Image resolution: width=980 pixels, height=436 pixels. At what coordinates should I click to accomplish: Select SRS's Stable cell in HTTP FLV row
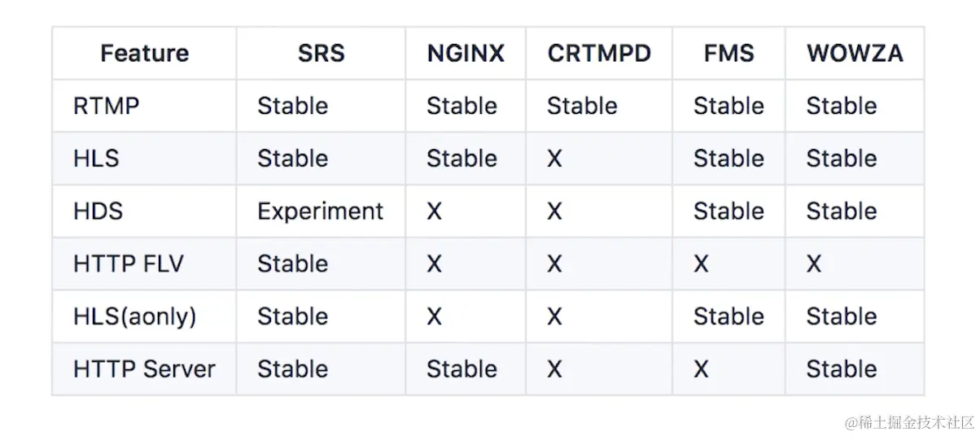click(x=292, y=264)
